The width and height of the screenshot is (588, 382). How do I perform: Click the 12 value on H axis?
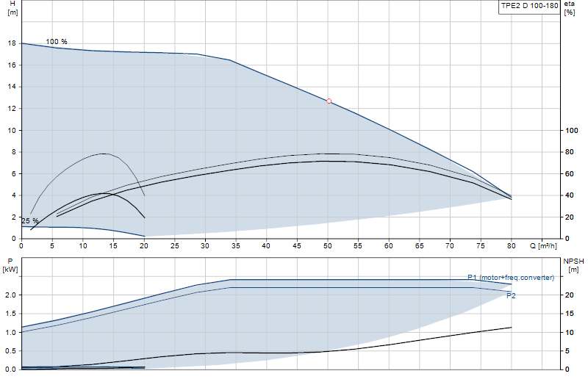coord(12,109)
